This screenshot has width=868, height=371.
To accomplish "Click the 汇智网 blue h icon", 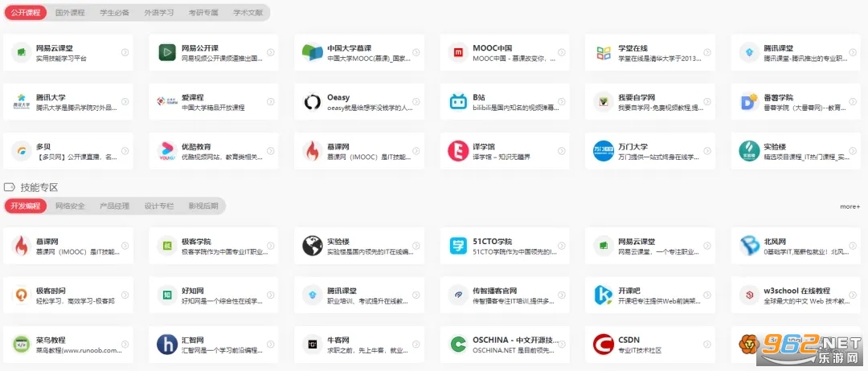I will click(167, 344).
